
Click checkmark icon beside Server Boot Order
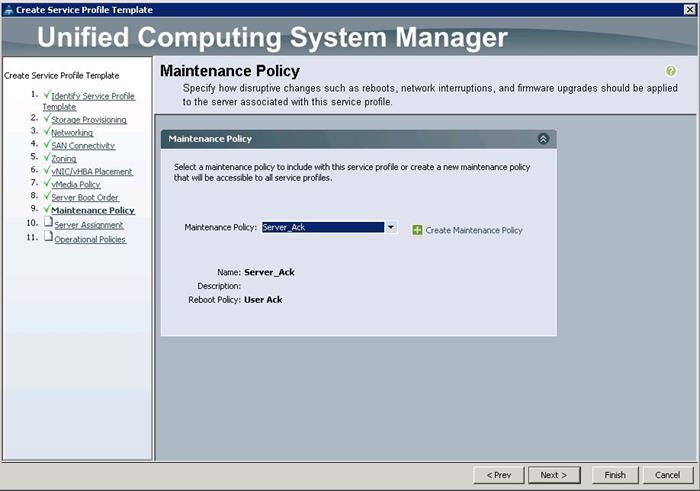47,196
